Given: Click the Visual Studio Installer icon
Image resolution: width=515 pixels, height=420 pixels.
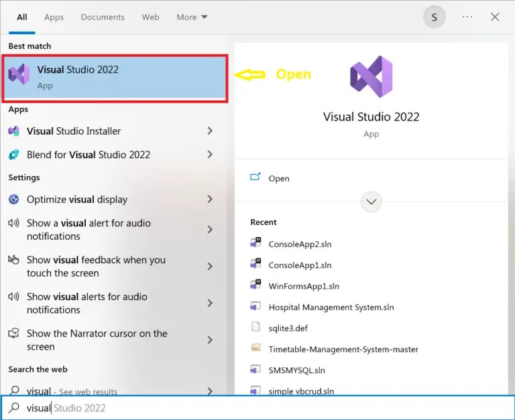Looking at the screenshot, I should click(x=14, y=131).
